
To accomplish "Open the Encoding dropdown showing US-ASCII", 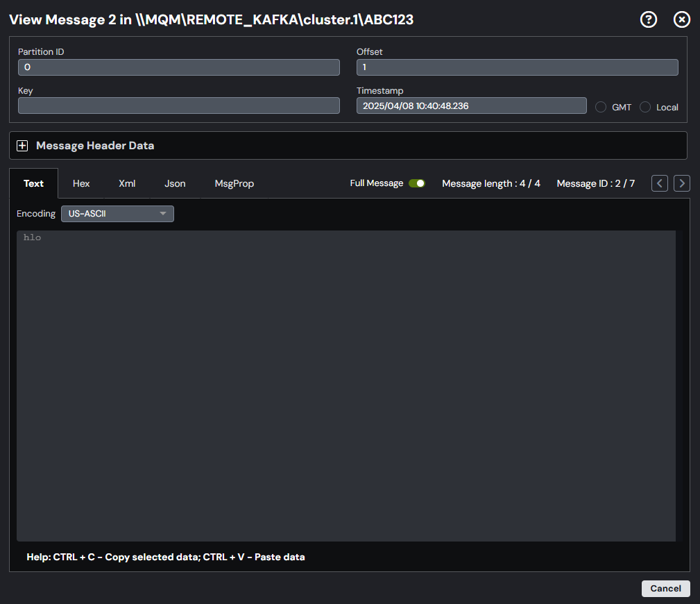I will click(x=117, y=213).
